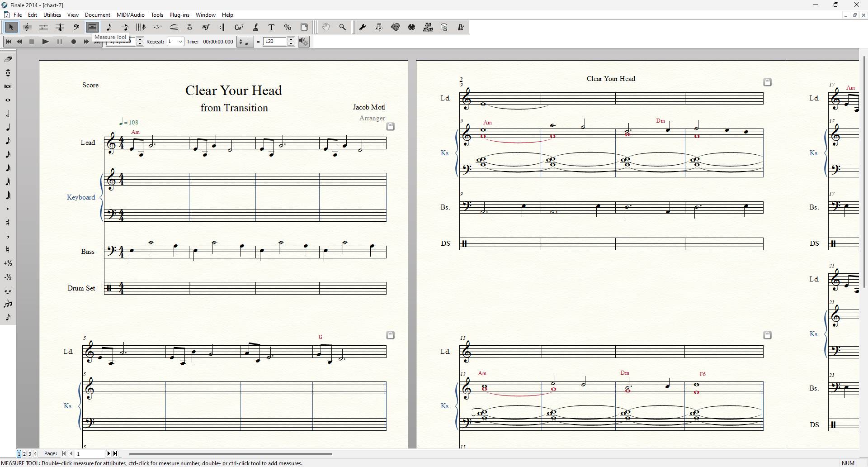The width and height of the screenshot is (868, 467).
Task: Open the Window menu
Action: coord(206,15)
